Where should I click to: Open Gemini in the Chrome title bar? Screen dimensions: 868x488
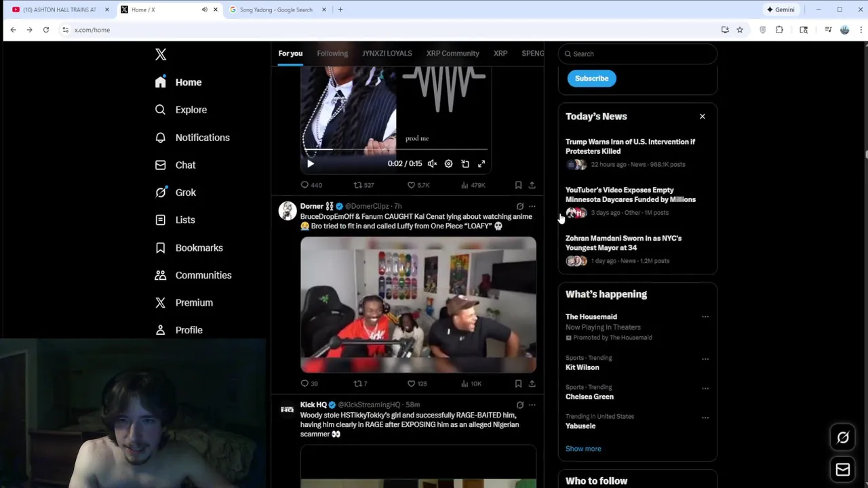(x=781, y=9)
